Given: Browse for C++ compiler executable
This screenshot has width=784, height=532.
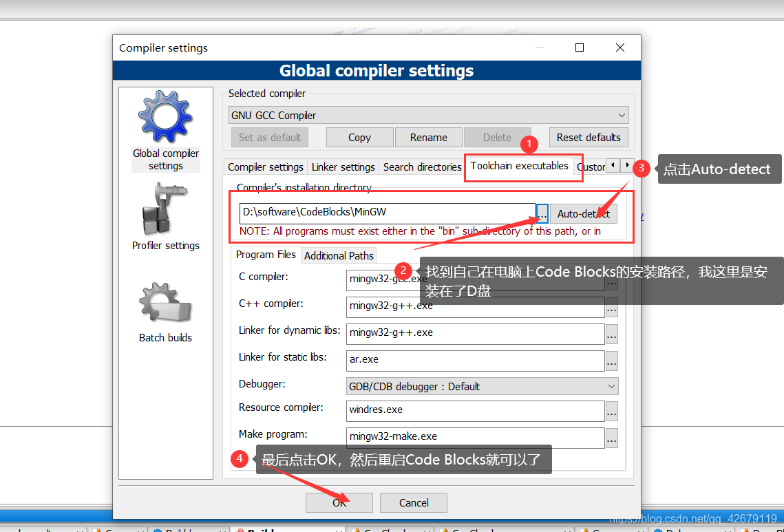Looking at the screenshot, I should point(611,308).
